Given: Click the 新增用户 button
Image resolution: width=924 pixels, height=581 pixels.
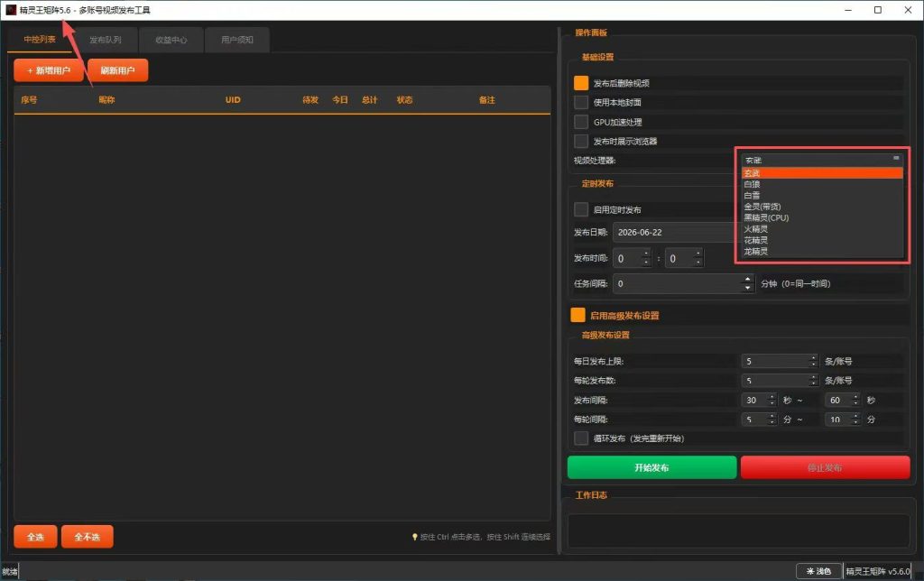Looking at the screenshot, I should [x=49, y=70].
